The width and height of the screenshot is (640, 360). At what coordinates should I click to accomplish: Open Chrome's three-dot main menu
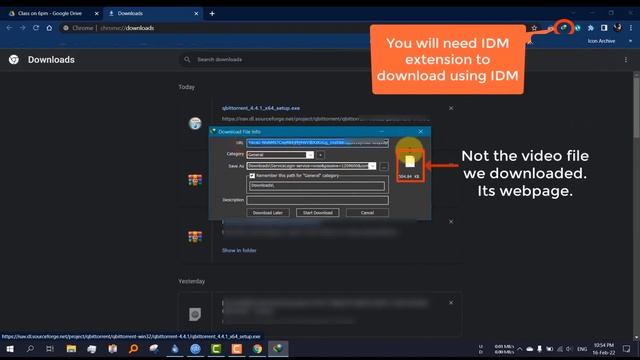pyautogui.click(x=631, y=28)
